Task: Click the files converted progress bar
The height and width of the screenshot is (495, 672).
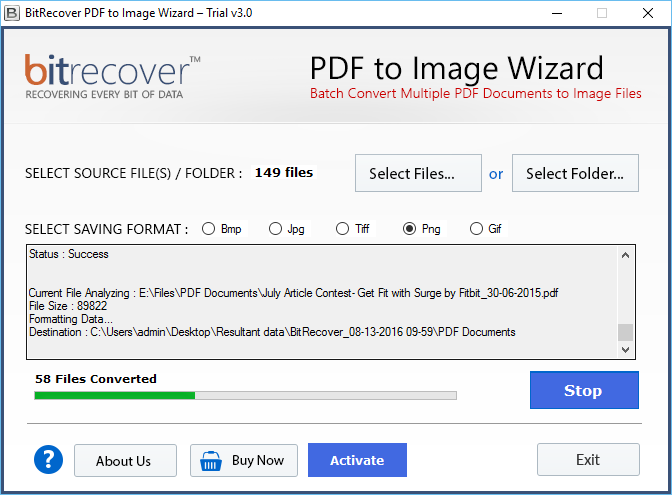Action: click(246, 396)
